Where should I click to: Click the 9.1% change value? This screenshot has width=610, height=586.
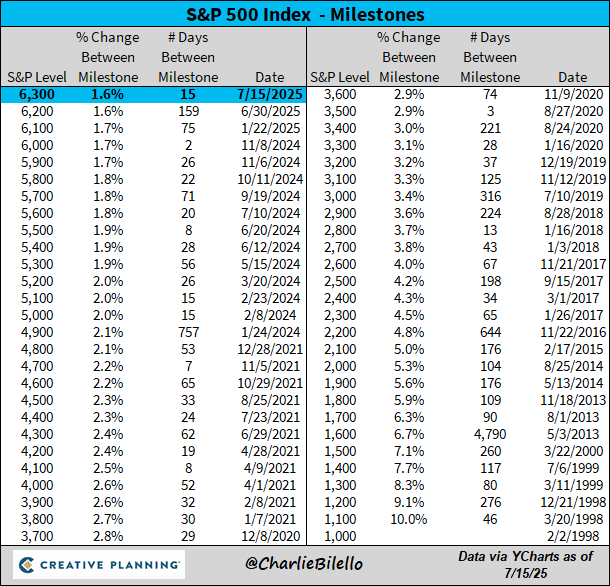409,502
